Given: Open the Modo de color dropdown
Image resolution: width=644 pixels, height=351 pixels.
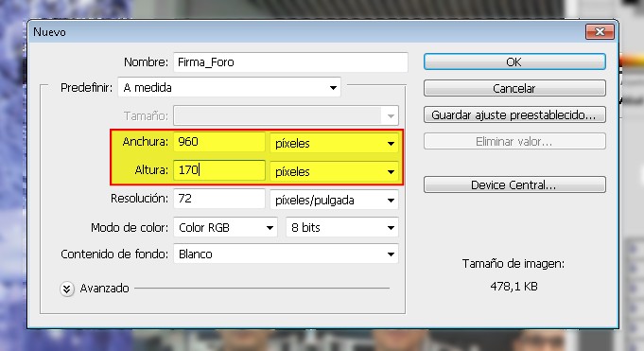Looking at the screenshot, I should (225, 227).
